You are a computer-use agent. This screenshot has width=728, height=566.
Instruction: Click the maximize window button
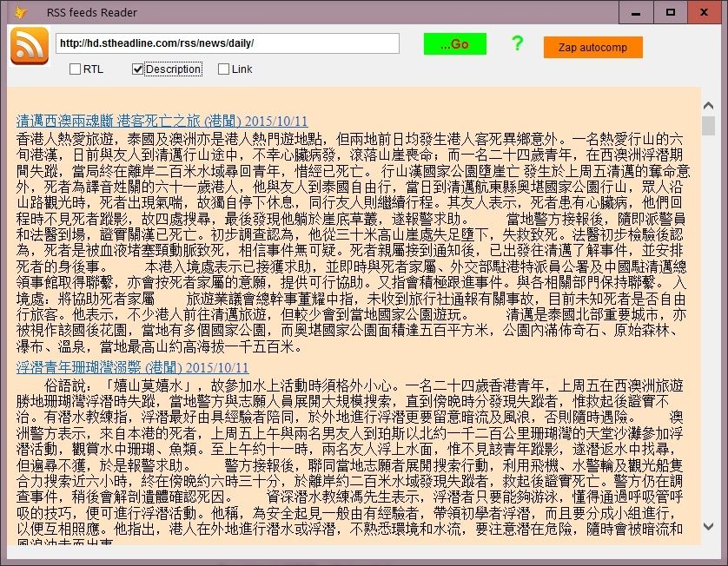point(670,12)
